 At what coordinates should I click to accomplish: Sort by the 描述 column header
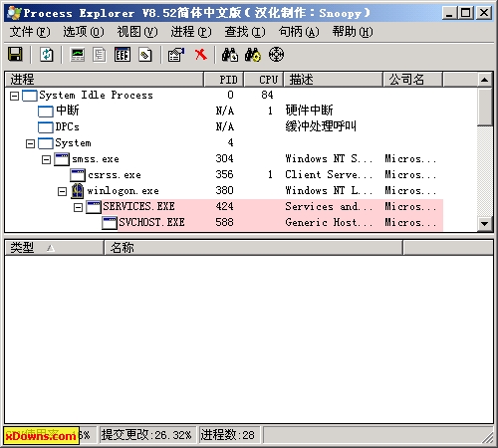[334, 80]
